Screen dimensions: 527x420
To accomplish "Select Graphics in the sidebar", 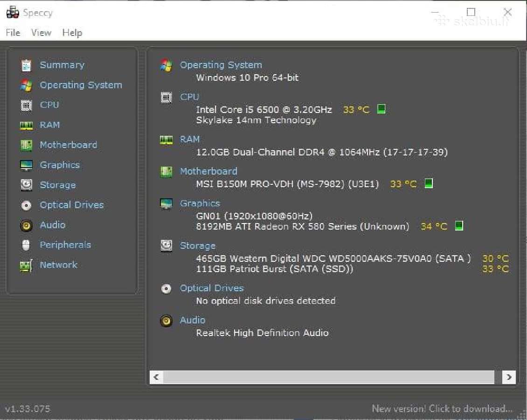I will point(60,165).
